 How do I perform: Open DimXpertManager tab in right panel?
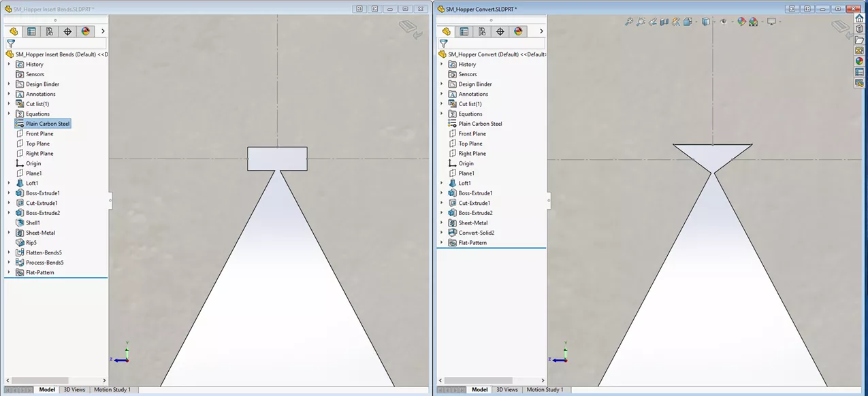pos(500,31)
